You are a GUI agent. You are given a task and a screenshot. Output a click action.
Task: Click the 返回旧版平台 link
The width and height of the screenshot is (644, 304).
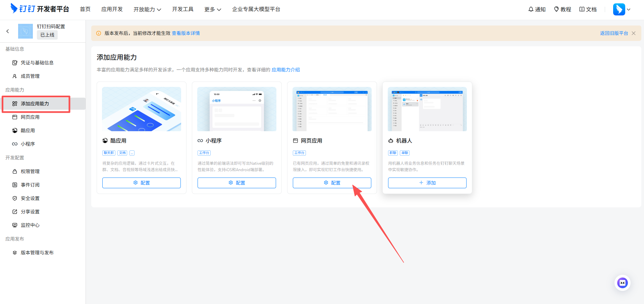614,33
